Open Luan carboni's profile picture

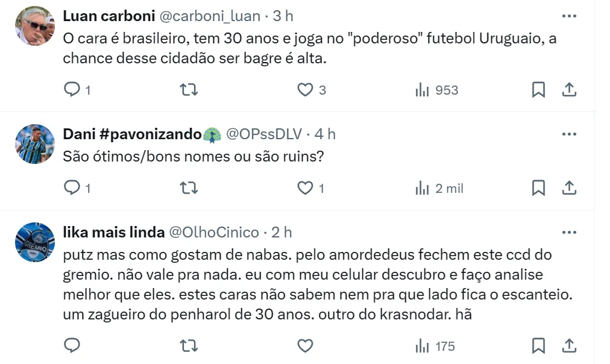pos(34,26)
